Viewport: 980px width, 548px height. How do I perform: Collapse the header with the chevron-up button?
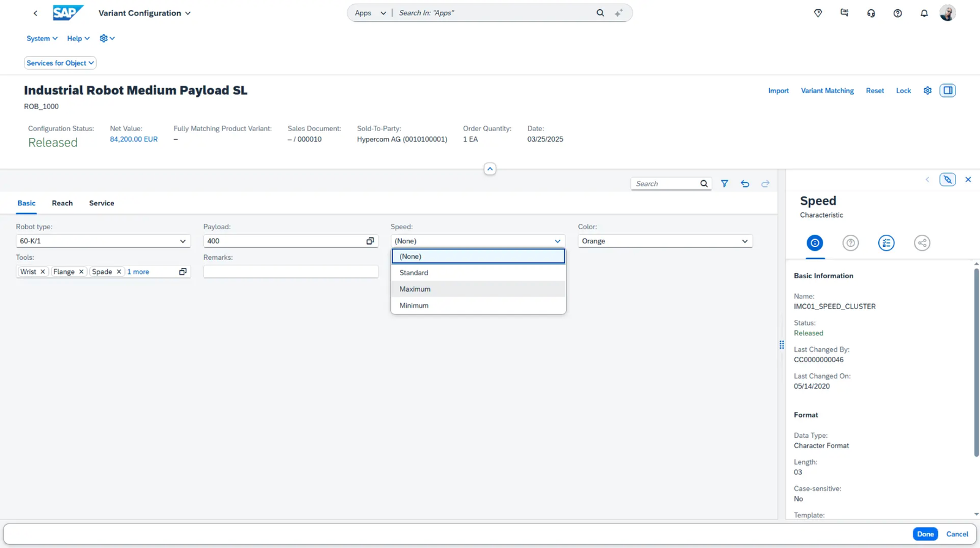[x=489, y=169]
